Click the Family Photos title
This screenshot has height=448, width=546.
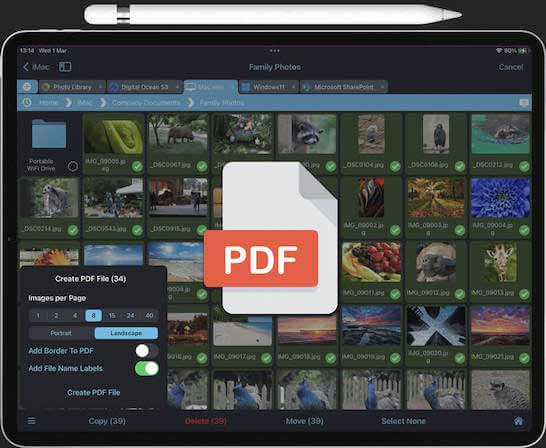click(275, 67)
